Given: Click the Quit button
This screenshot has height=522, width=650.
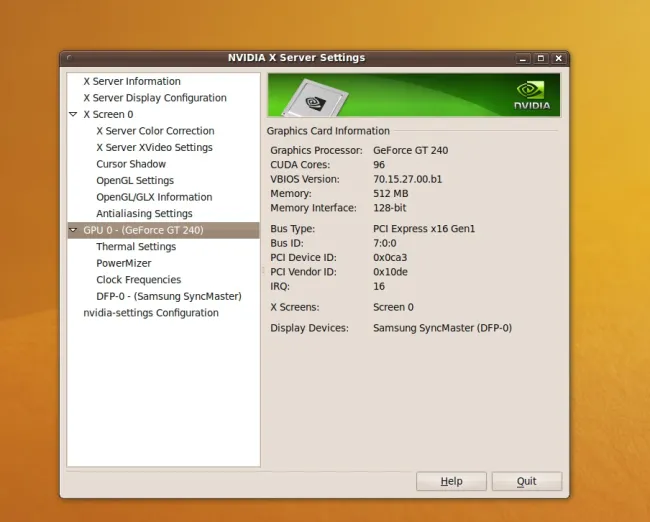Looking at the screenshot, I should pos(526,481).
